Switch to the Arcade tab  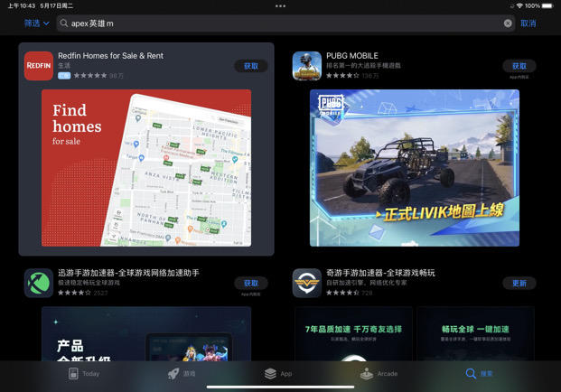point(379,373)
